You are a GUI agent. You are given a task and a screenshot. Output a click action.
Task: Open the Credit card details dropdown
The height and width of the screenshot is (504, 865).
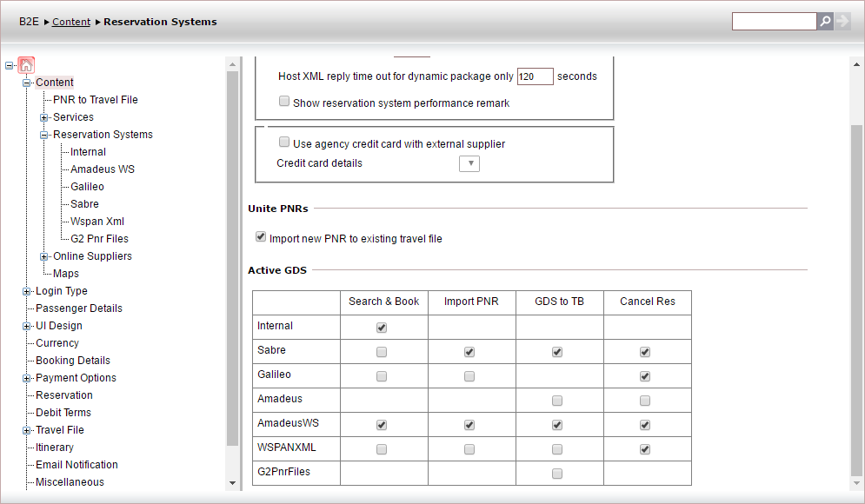[469, 163]
